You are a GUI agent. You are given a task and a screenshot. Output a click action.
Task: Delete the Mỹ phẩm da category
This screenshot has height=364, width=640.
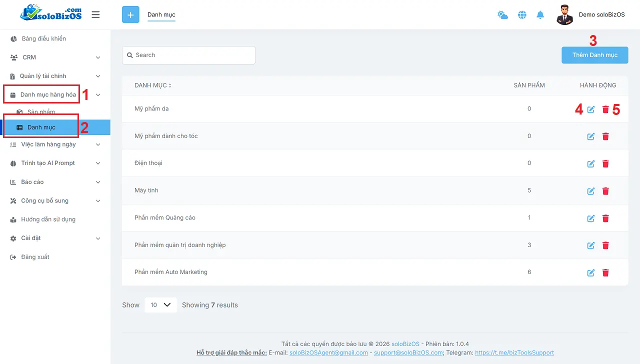(605, 109)
